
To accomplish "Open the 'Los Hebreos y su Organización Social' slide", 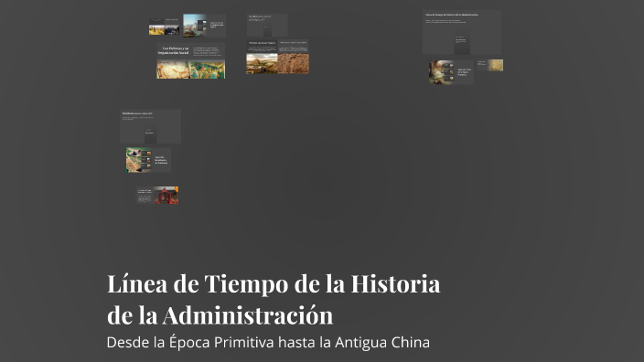I will coord(190,60).
